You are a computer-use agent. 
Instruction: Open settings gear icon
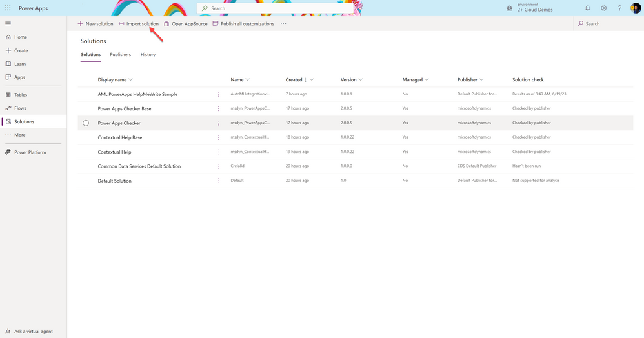pos(603,8)
